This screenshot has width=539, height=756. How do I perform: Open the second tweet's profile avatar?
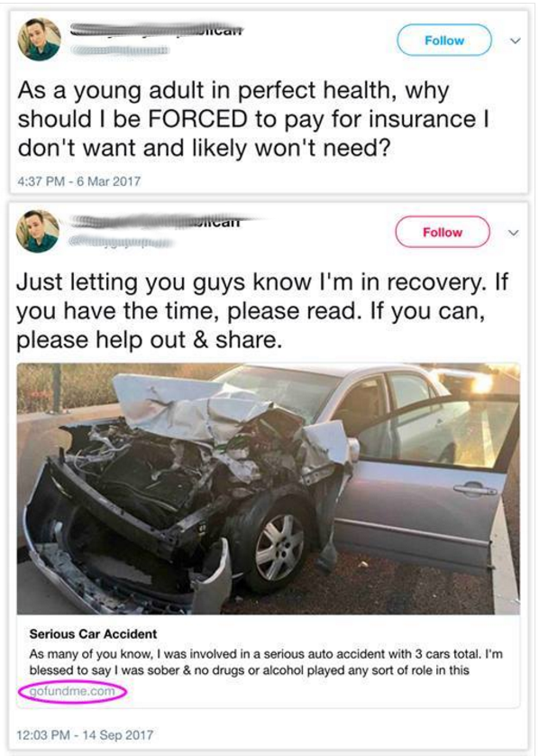pos(38,231)
